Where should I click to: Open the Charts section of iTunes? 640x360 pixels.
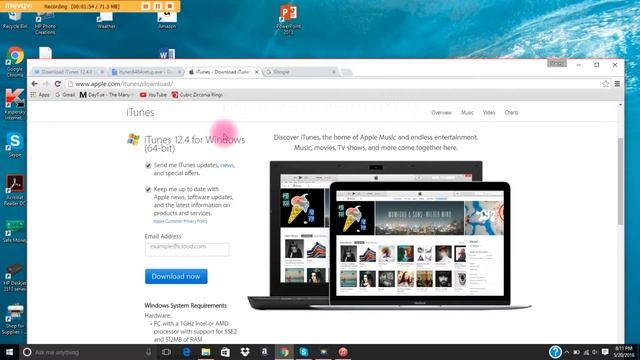click(x=511, y=113)
